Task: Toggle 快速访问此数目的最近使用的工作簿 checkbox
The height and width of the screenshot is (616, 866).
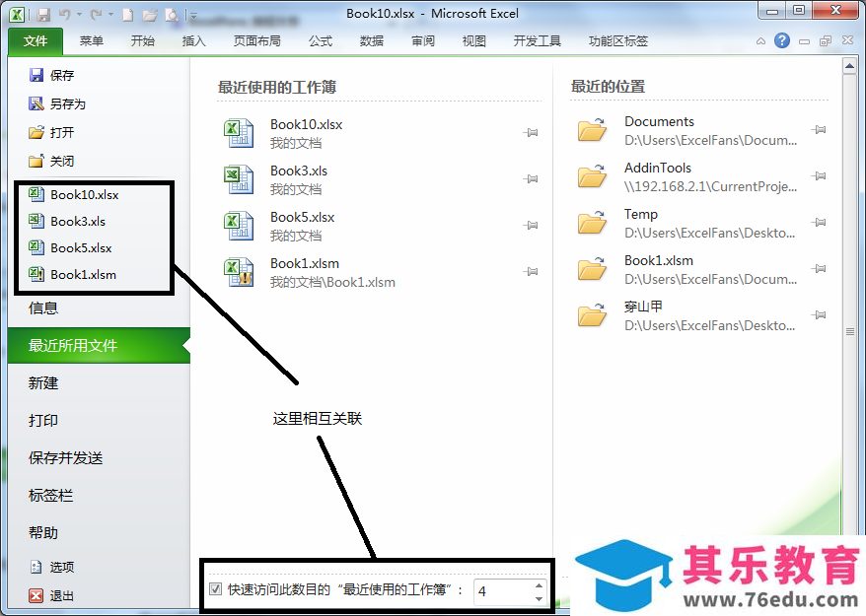Action: [215, 589]
